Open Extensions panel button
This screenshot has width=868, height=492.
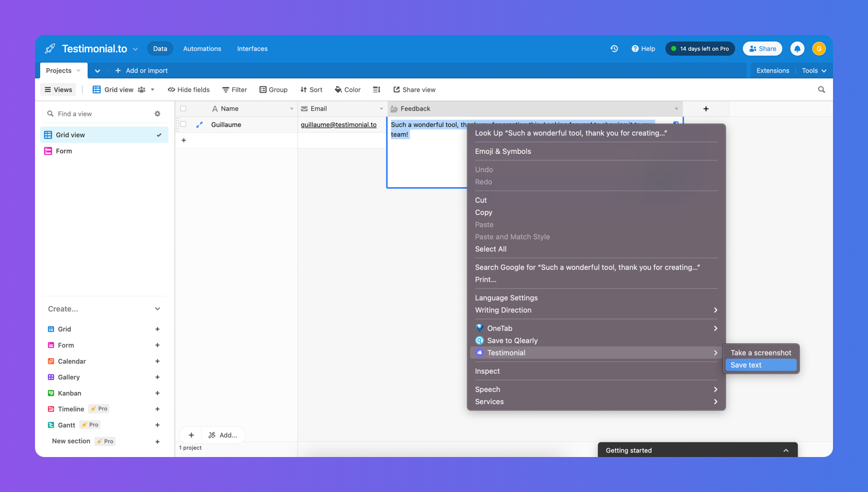click(772, 71)
